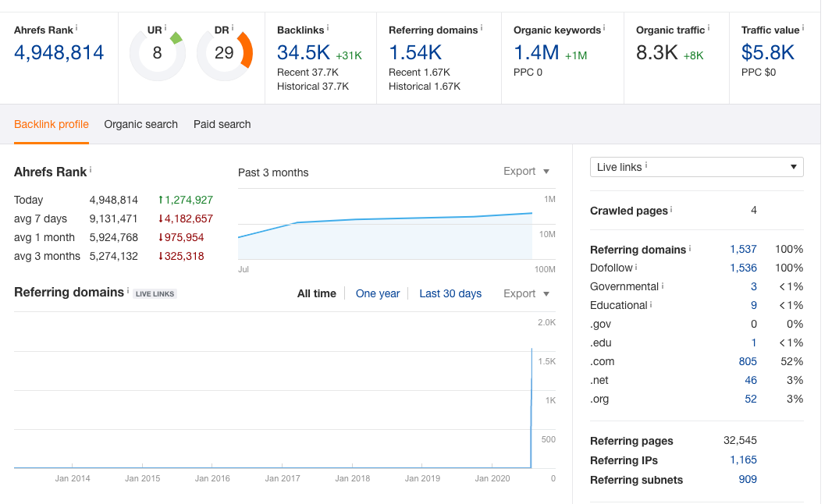Switch to the Organic search tab
Image resolution: width=839 pixels, height=504 pixels.
(140, 124)
